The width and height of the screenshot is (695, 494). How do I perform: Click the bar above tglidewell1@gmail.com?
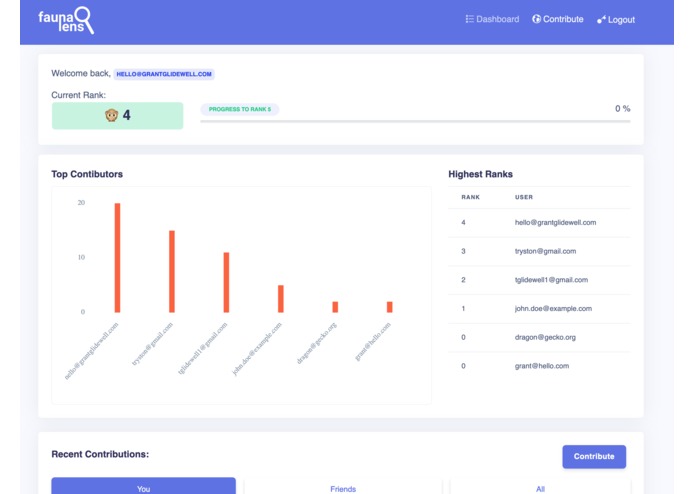click(226, 283)
